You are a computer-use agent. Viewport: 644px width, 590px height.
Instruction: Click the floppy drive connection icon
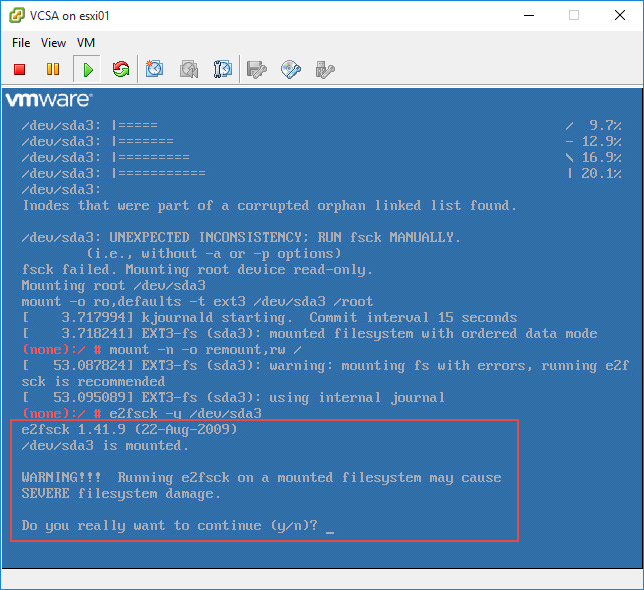[257, 69]
